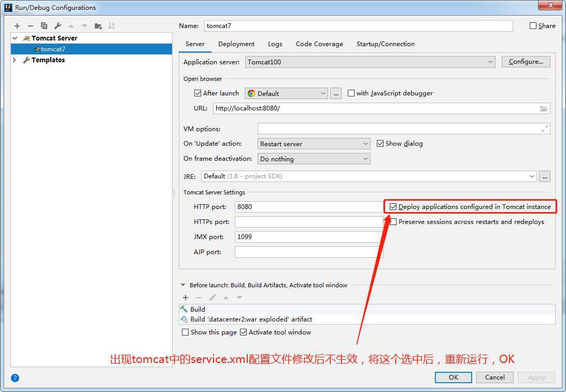Screen dimensions: 566x392
Task: Collapse the Tomcat Server tree node
Action: (15, 38)
